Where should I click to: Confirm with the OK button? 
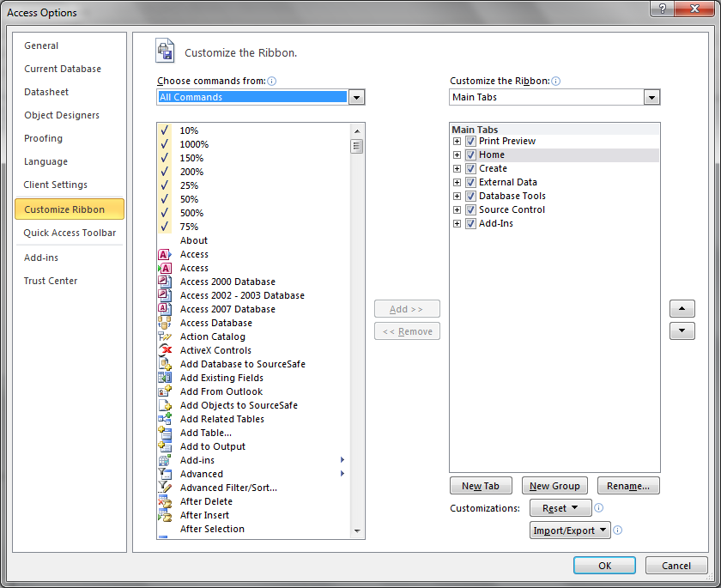[604, 566]
